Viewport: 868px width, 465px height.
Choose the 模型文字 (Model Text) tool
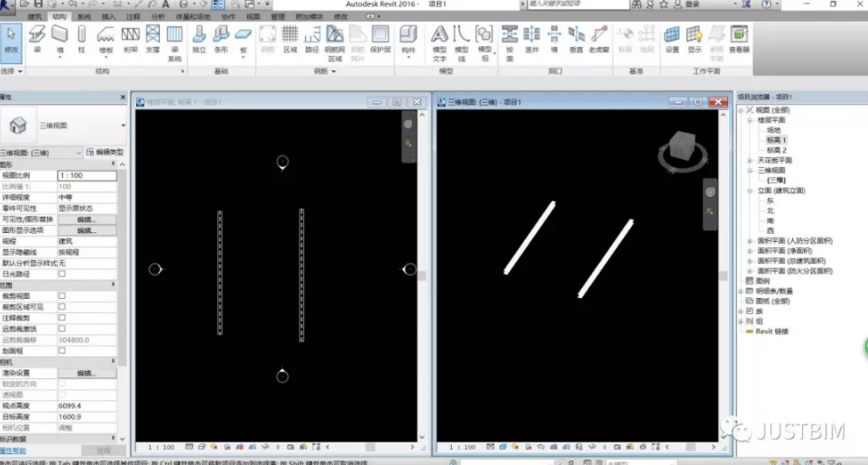tap(439, 42)
